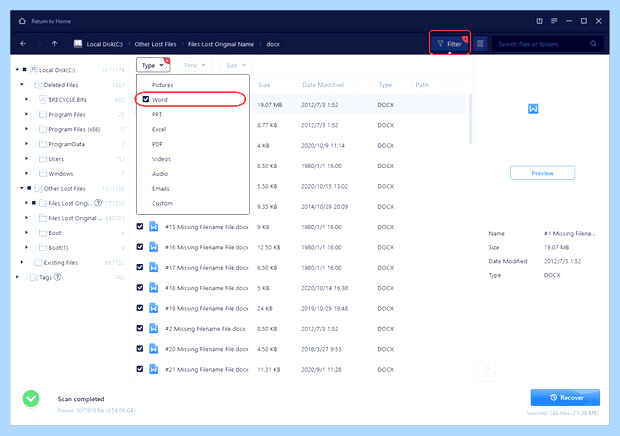Screen dimensions: 620x436
Task: Expand the Windows tree node
Action: point(26,174)
